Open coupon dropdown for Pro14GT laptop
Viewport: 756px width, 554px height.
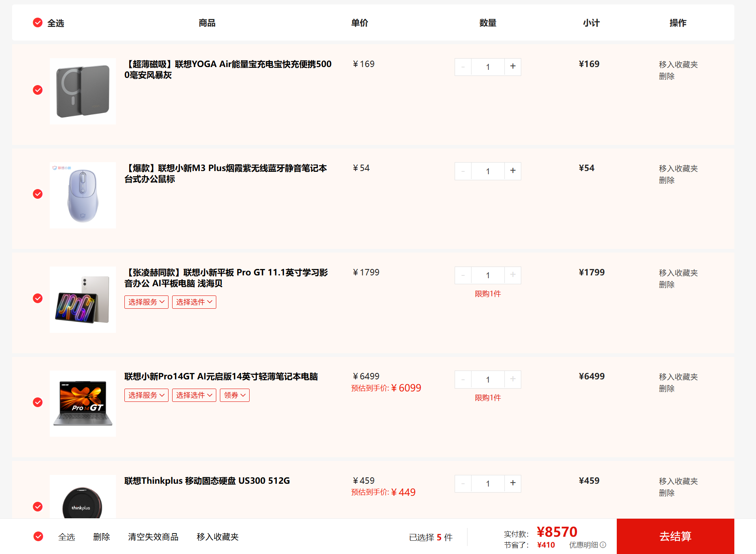(234, 395)
